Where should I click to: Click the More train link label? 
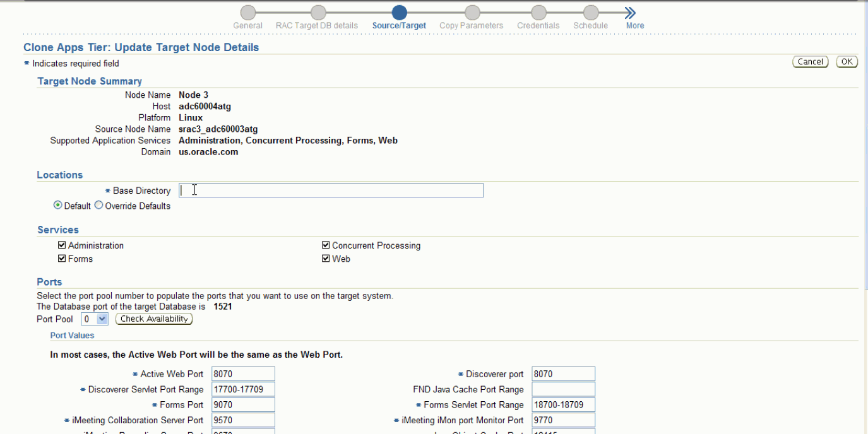coord(635,26)
